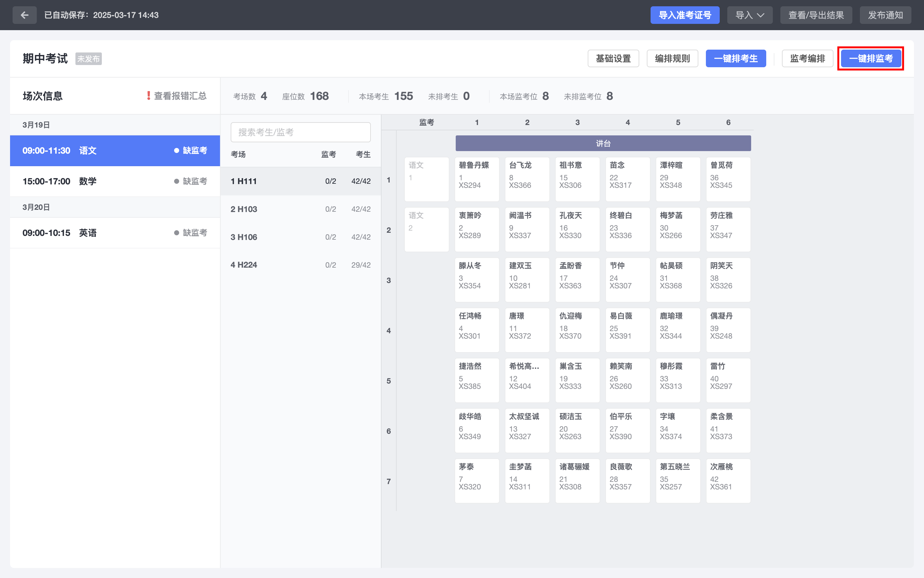
Task: Switch to 监考编排
Action: (x=807, y=58)
